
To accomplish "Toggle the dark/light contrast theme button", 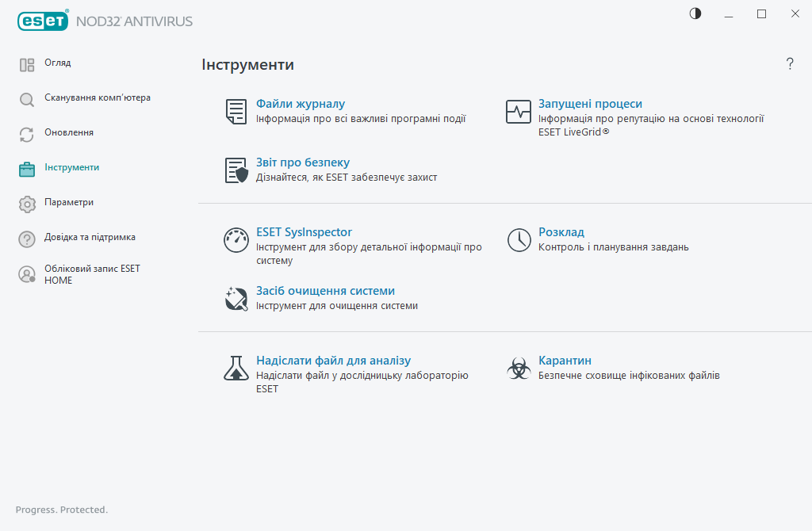I will pos(695,13).
